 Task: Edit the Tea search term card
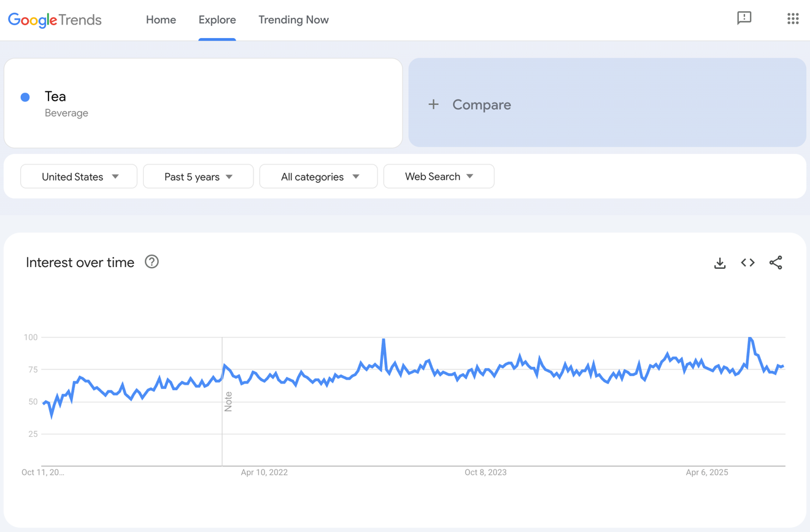(202, 103)
